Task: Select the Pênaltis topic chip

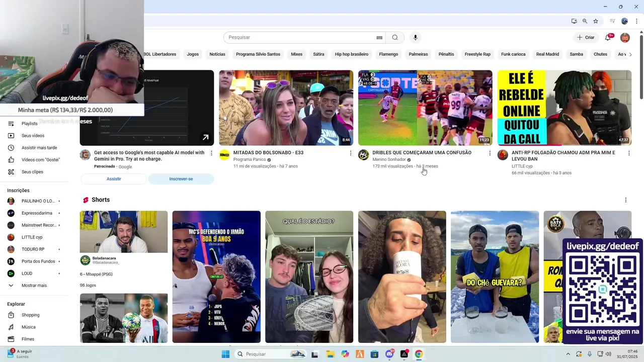Action: [x=446, y=54]
